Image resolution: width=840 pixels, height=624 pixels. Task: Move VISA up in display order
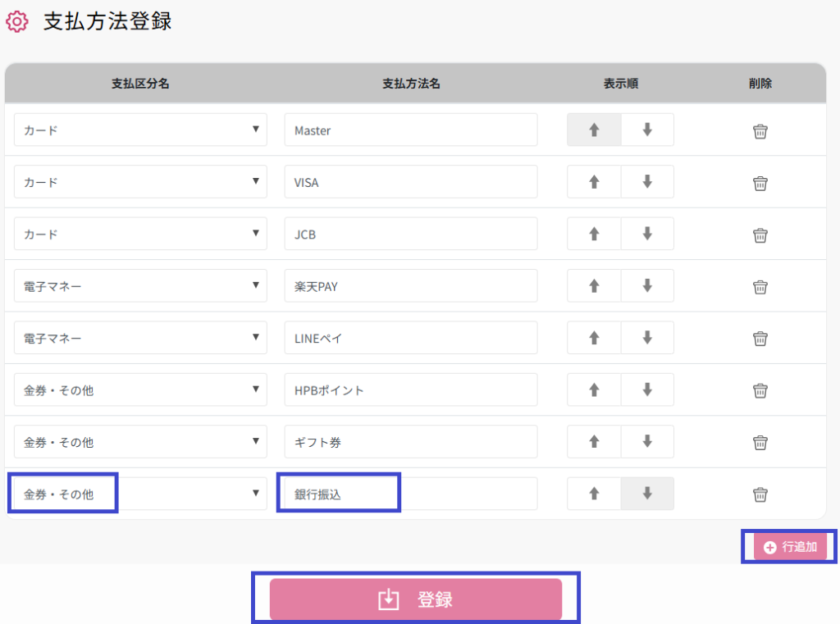(x=595, y=182)
